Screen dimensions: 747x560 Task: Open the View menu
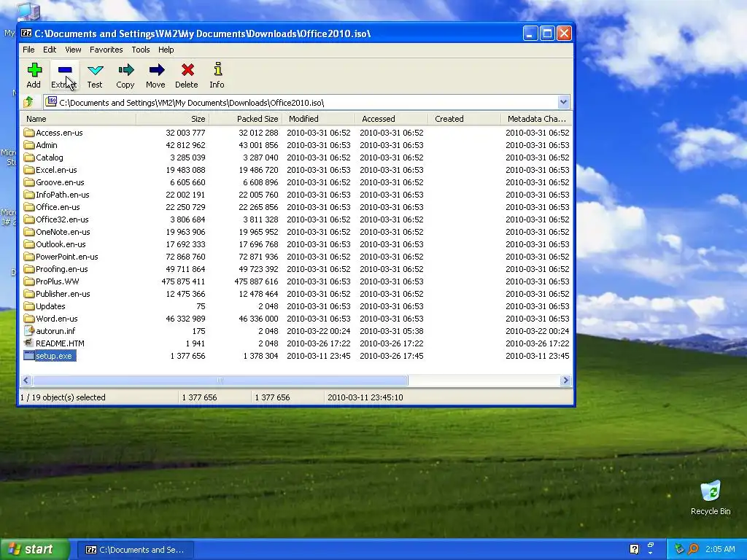tap(73, 50)
